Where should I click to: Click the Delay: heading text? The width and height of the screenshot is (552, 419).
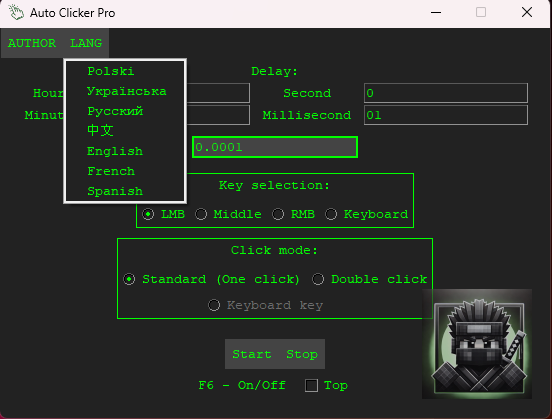pyautogui.click(x=275, y=71)
